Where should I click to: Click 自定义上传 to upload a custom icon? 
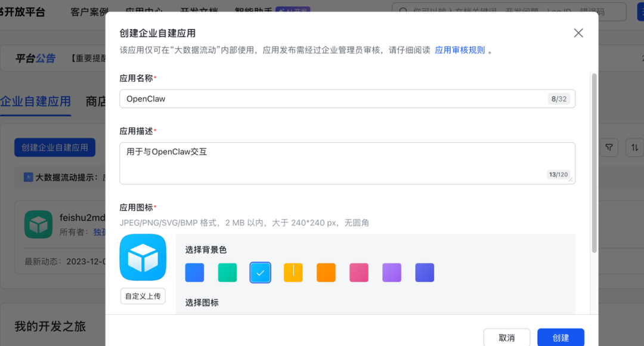143,296
